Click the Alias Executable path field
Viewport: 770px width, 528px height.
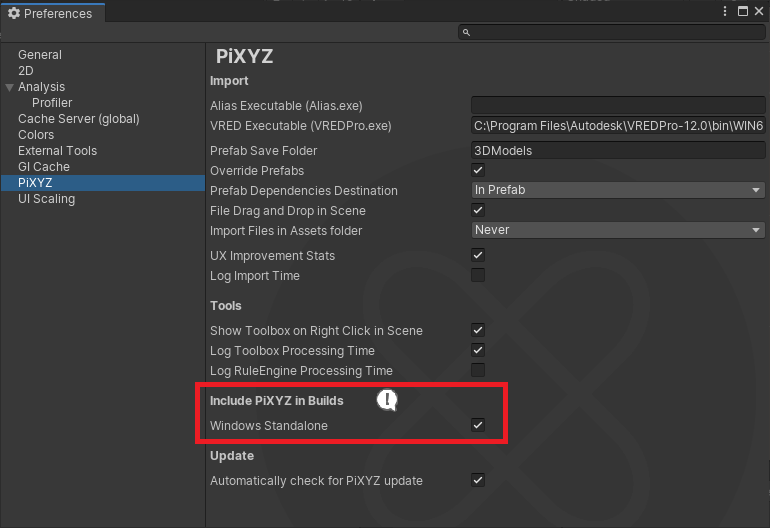[618, 105]
